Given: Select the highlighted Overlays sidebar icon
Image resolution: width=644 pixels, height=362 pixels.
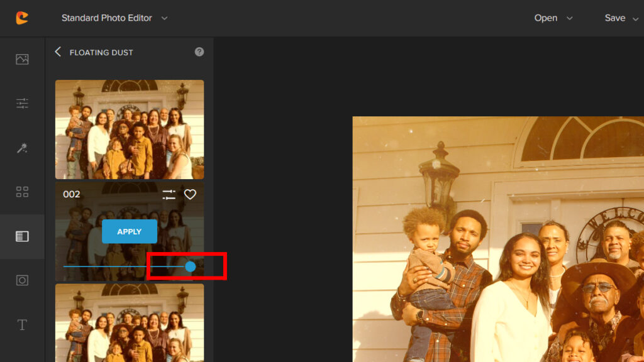Looking at the screenshot, I should [22, 236].
